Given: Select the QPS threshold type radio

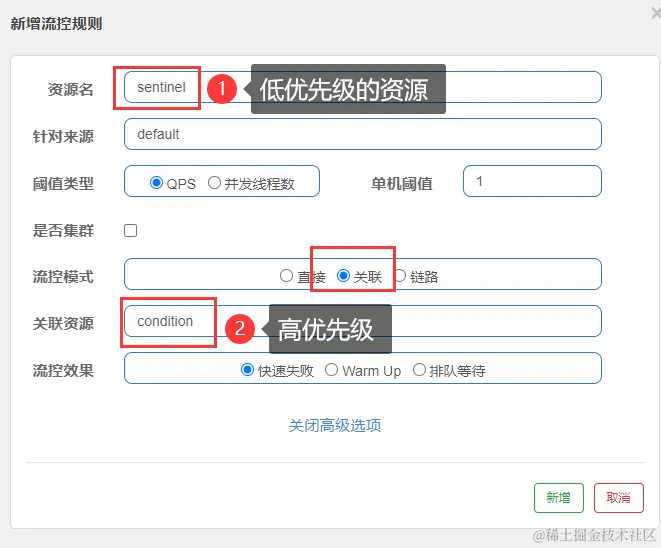Looking at the screenshot, I should coord(156,183).
